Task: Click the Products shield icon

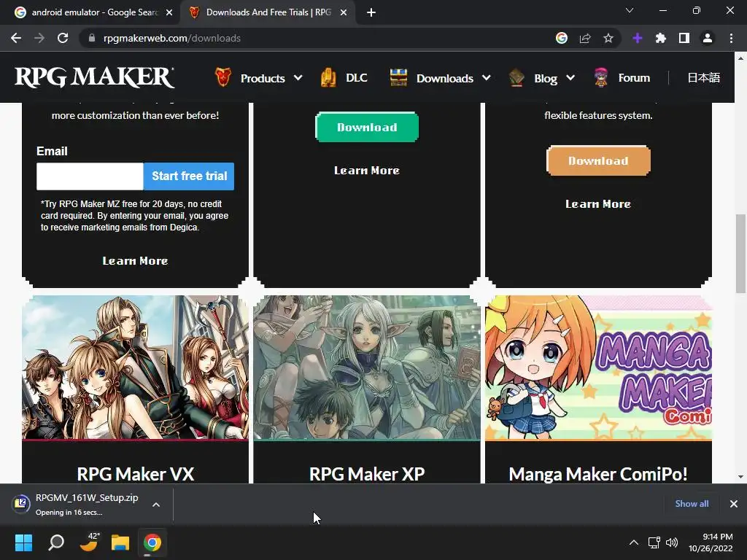Action: coord(223,77)
